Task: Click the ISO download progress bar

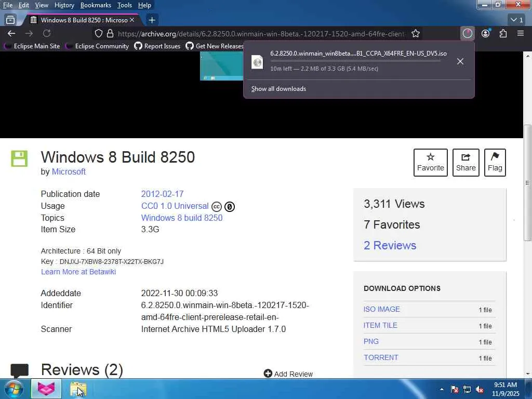Action: pos(355,61)
